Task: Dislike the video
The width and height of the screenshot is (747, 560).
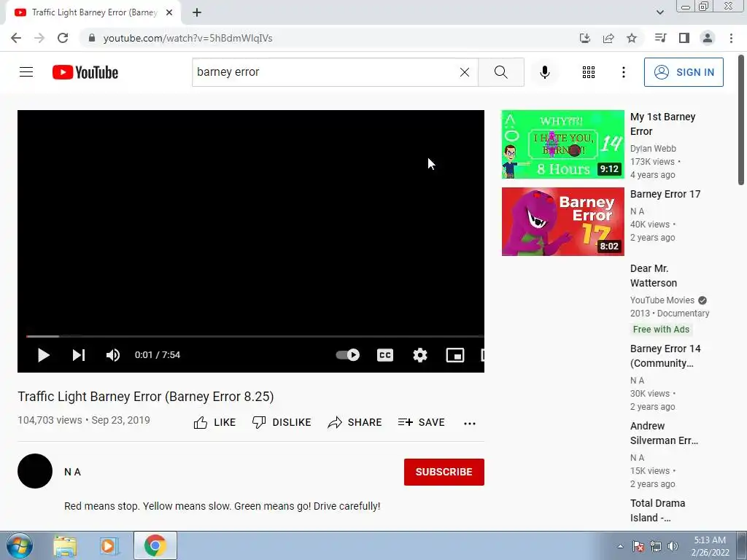Action: coord(282,422)
